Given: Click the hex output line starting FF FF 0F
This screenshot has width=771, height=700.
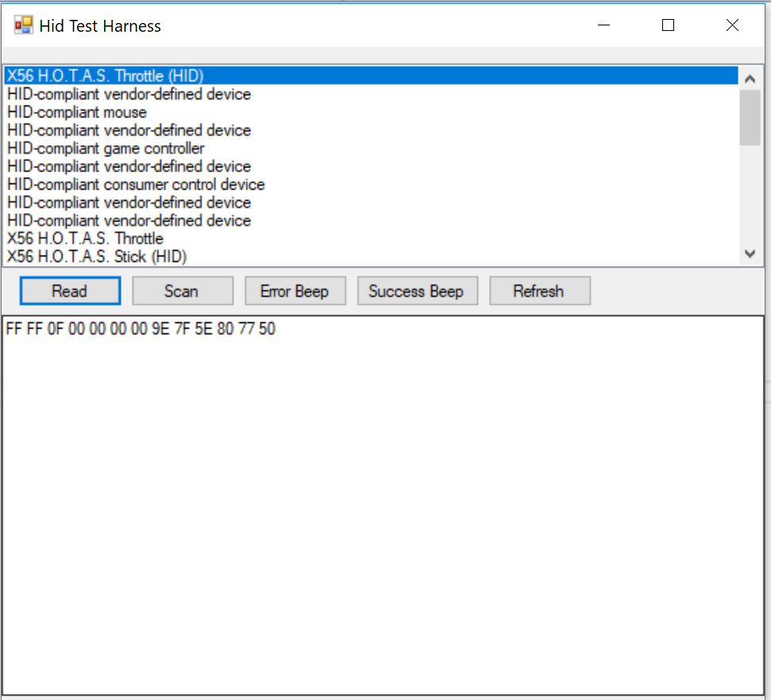Looking at the screenshot, I should 141,329.
